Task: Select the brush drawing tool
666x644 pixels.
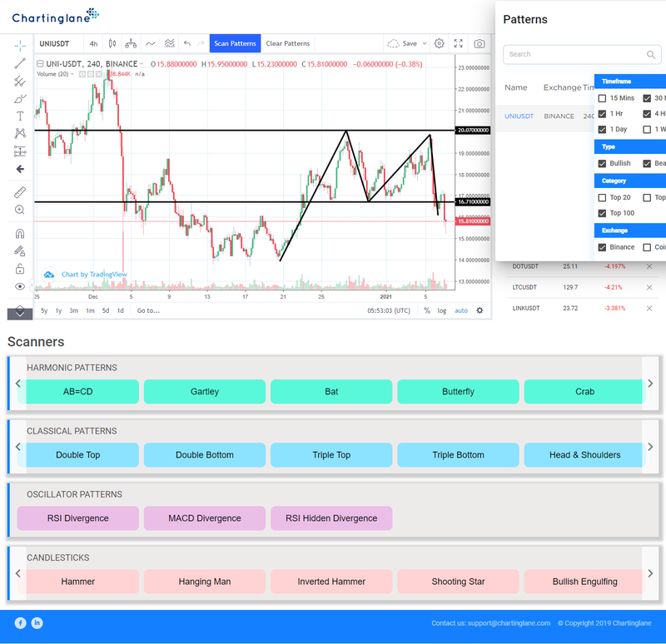Action: 20,99
